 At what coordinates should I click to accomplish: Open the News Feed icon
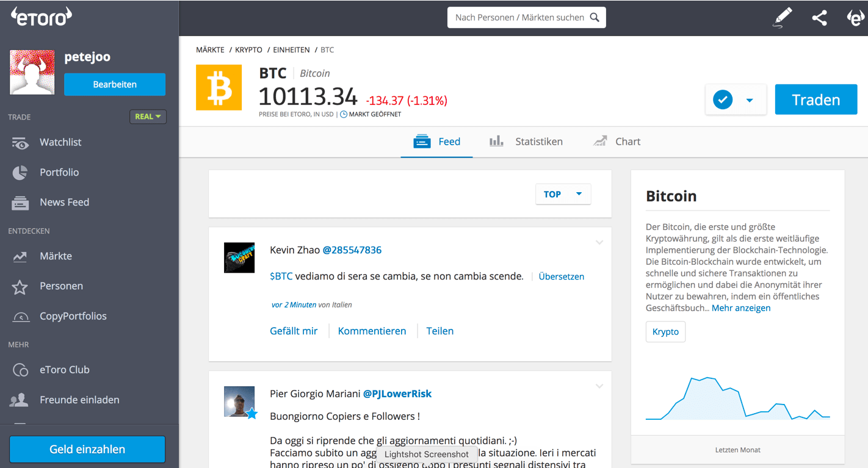pyautogui.click(x=20, y=203)
